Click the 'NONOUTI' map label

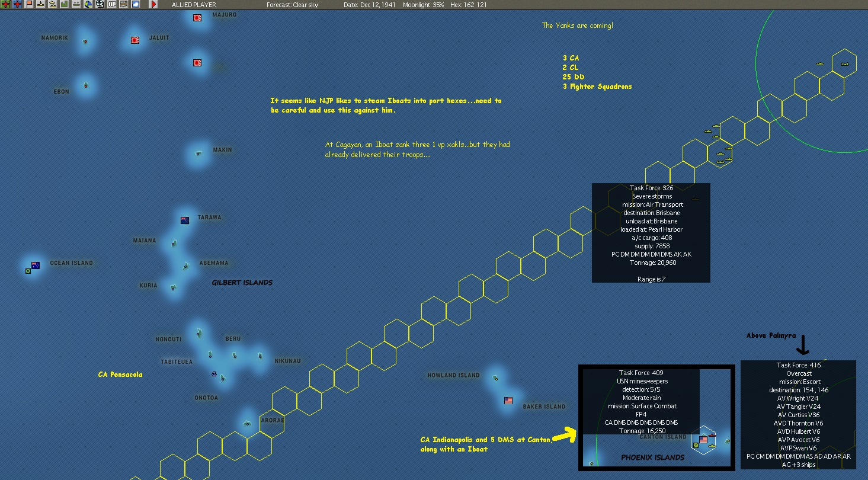[168, 340]
